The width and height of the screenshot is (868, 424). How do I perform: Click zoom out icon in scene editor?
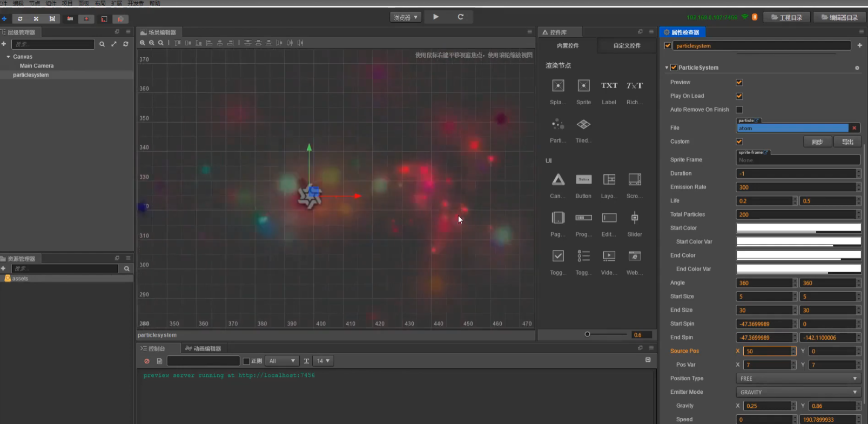[152, 43]
